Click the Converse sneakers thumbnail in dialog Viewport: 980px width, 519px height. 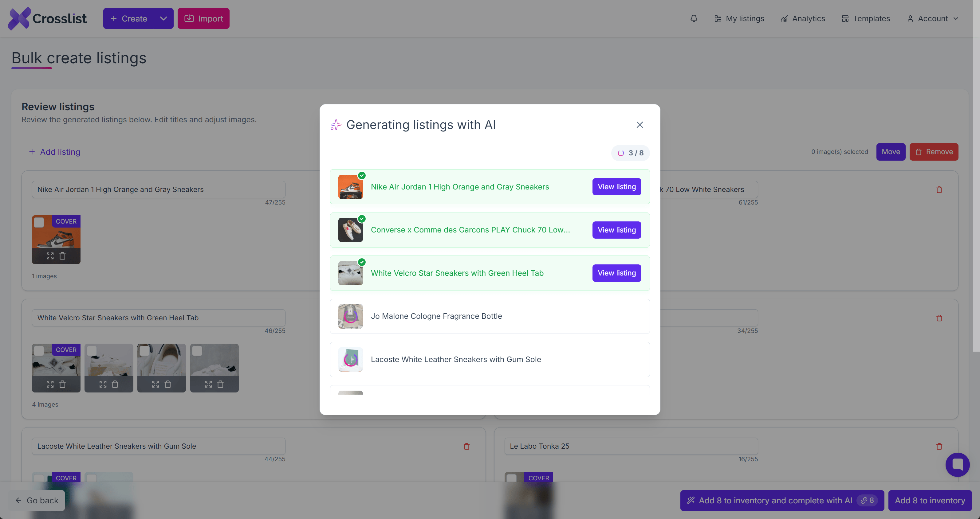[x=350, y=230]
